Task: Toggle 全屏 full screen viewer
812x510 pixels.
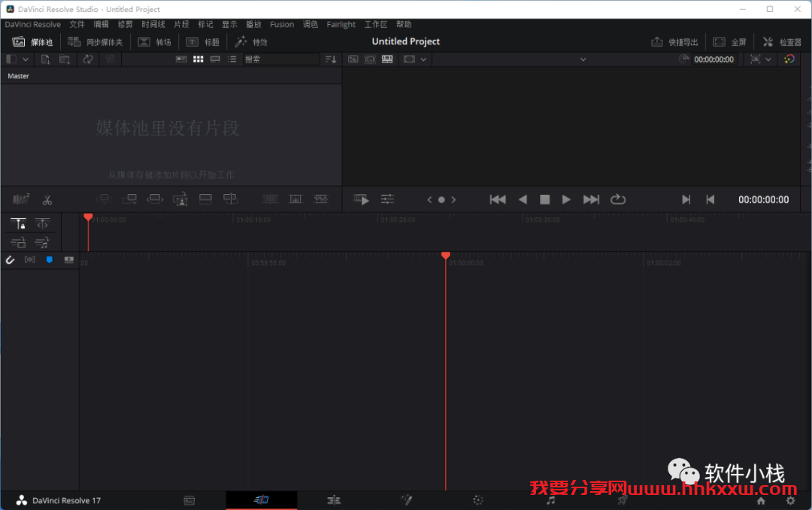Action: [729, 42]
